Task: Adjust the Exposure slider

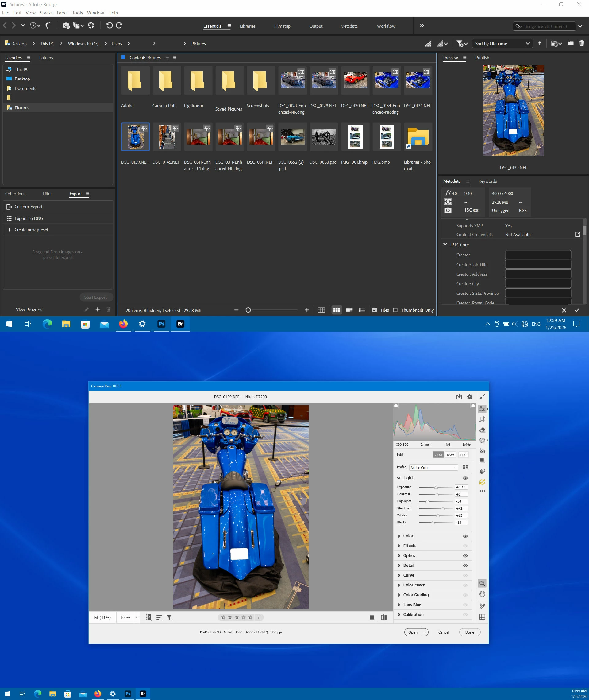Action: [x=436, y=487]
